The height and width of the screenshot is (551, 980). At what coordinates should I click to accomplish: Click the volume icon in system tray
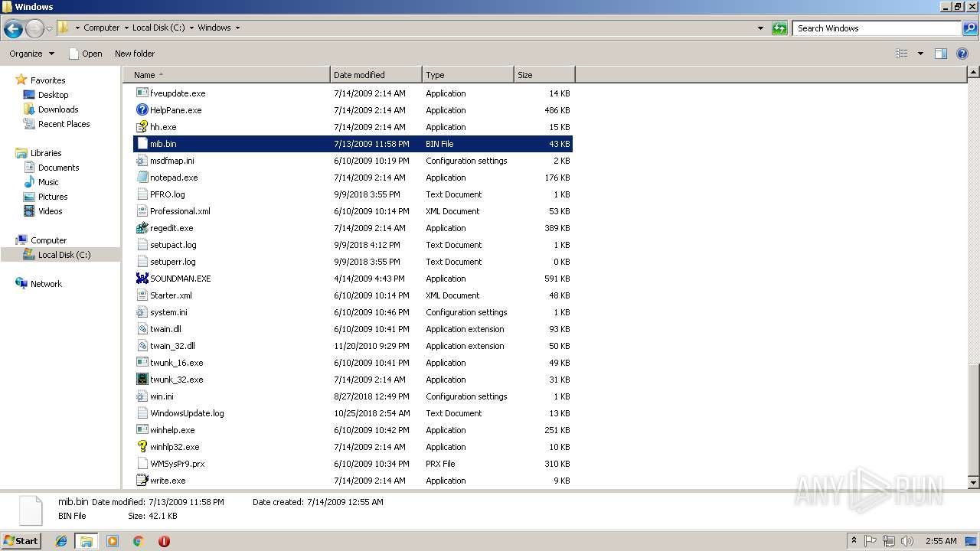[x=907, y=541]
